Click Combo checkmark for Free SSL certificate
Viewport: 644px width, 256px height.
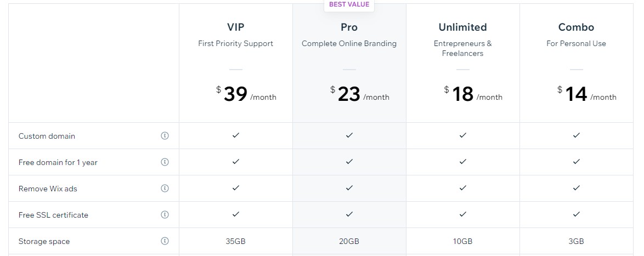pos(576,214)
